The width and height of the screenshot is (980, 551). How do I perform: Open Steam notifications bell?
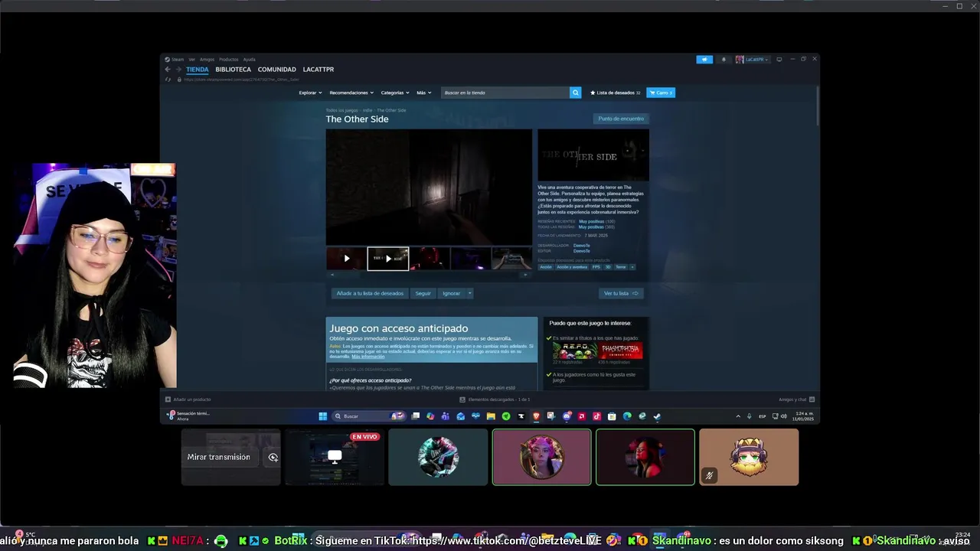(724, 59)
